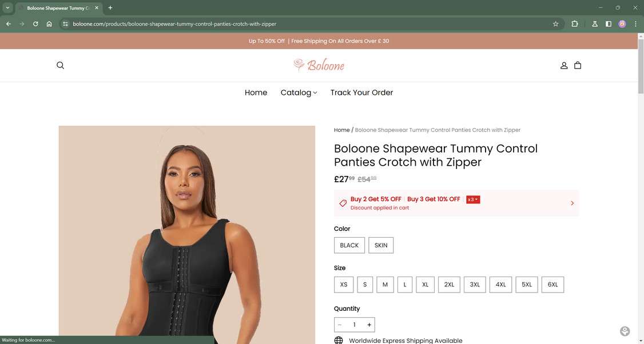Open the browser tab search dropdown
Image resolution: width=644 pixels, height=344 pixels.
coord(8,8)
